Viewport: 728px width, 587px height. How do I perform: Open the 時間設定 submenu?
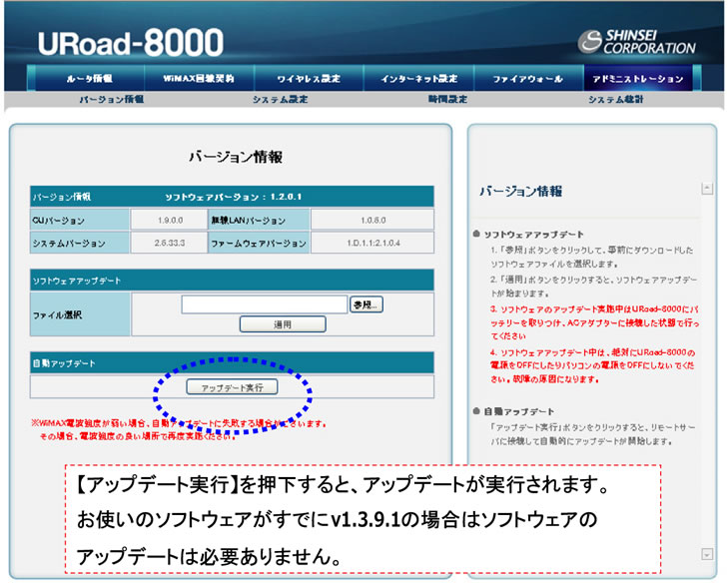coord(447,99)
